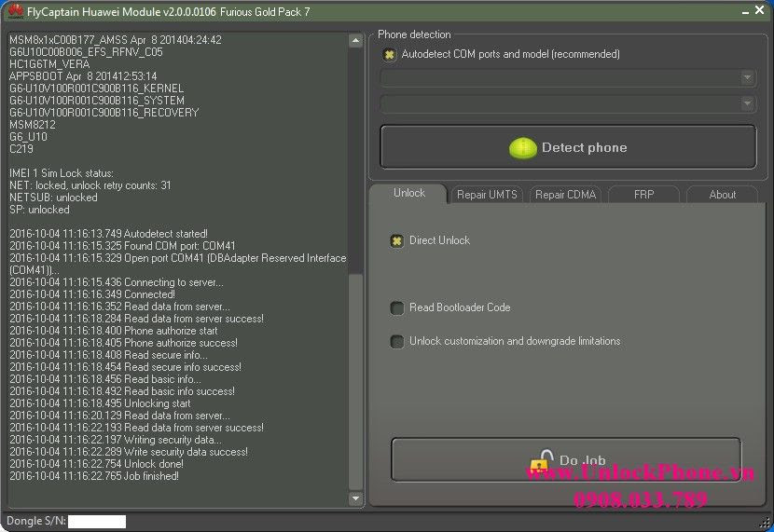
Task: Click the 'Job finished!' log line
Action: pos(94,476)
